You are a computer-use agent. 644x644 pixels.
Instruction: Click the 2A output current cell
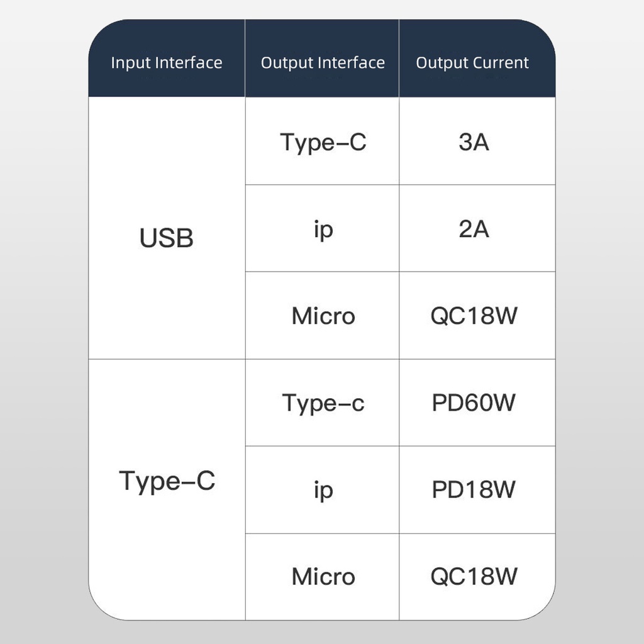coord(474,230)
